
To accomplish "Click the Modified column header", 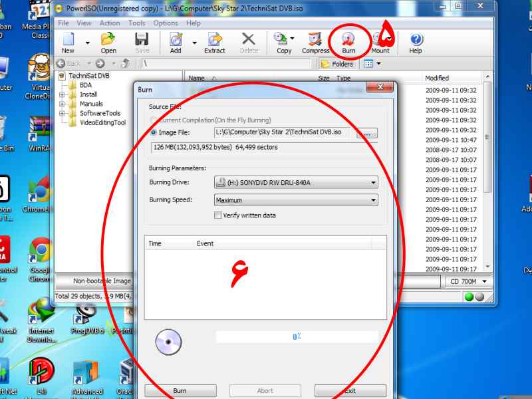I will (437, 78).
